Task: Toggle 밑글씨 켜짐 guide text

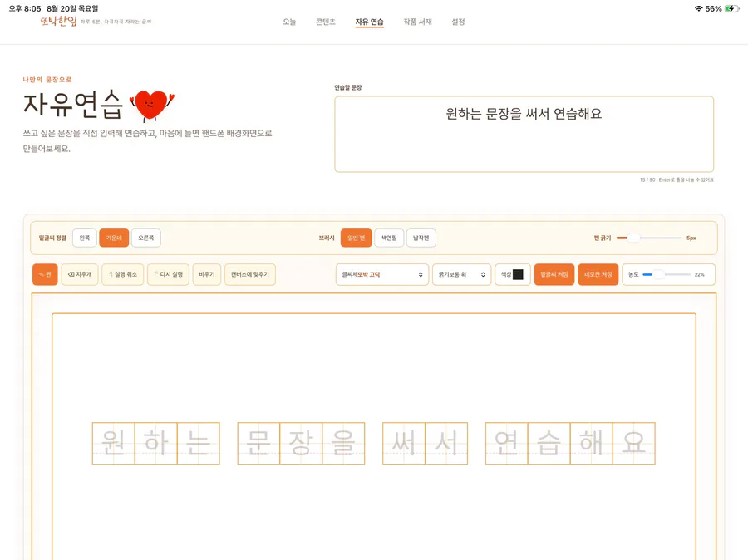Action: coord(554,274)
